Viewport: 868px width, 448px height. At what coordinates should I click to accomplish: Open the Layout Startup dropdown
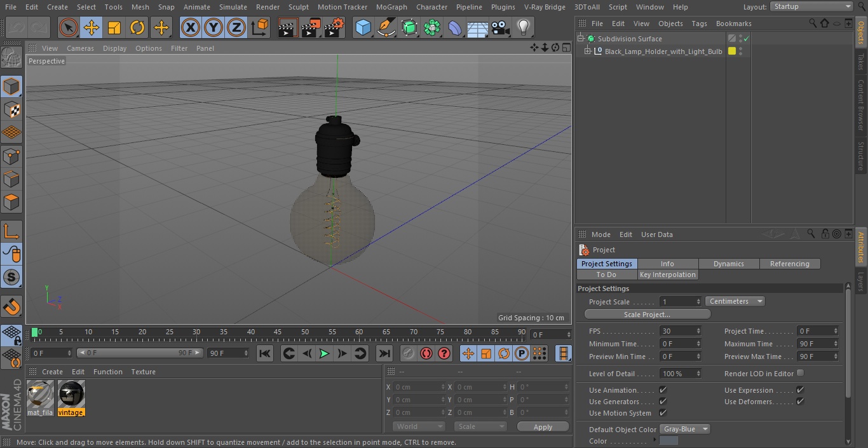pyautogui.click(x=811, y=6)
